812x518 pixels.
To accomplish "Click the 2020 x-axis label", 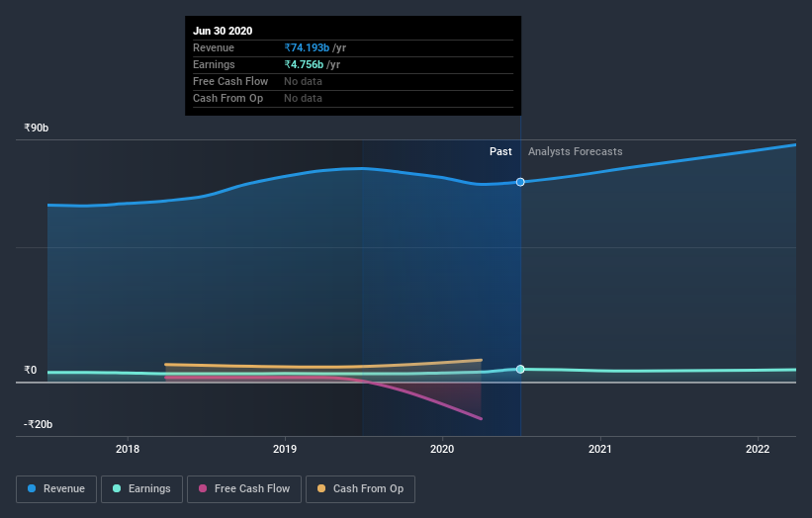I will click(442, 449).
